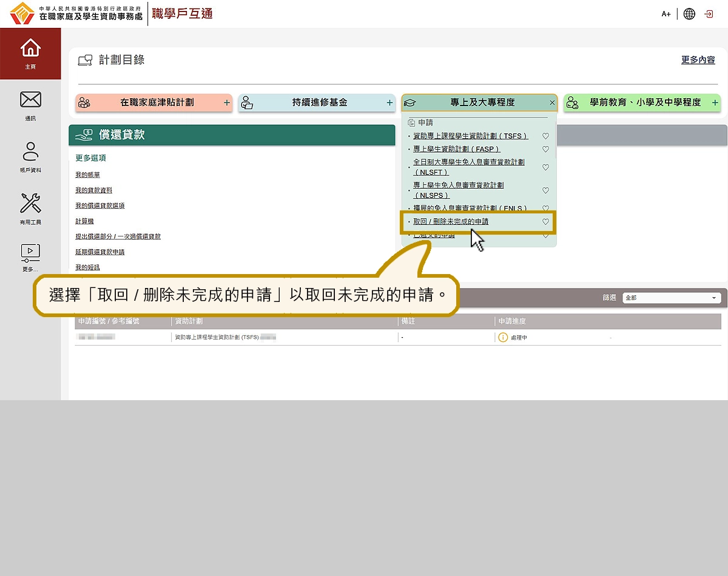Open the 通訊 envelope icon
728x576 pixels.
[x=30, y=100]
